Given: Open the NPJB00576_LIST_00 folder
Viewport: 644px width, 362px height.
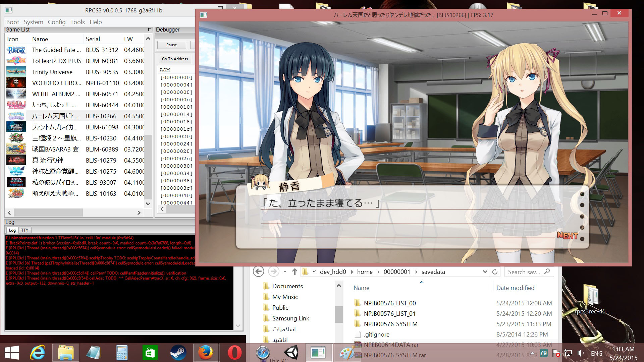Looking at the screenshot, I should click(390, 303).
